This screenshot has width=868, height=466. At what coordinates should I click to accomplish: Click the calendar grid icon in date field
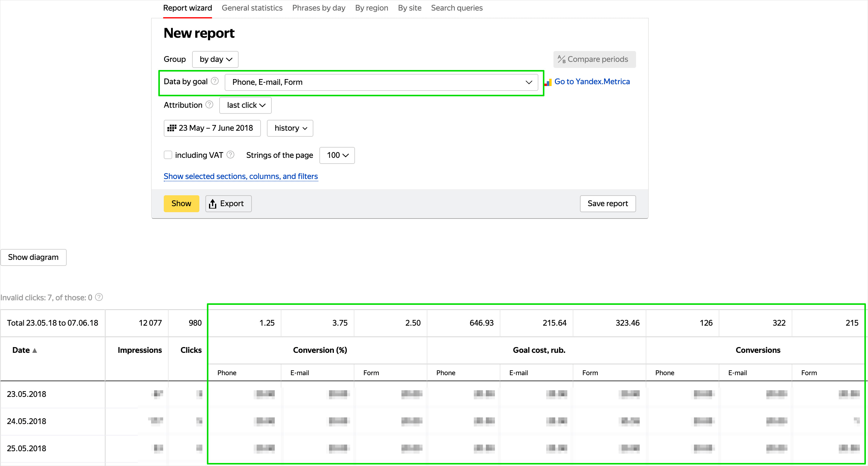(172, 128)
